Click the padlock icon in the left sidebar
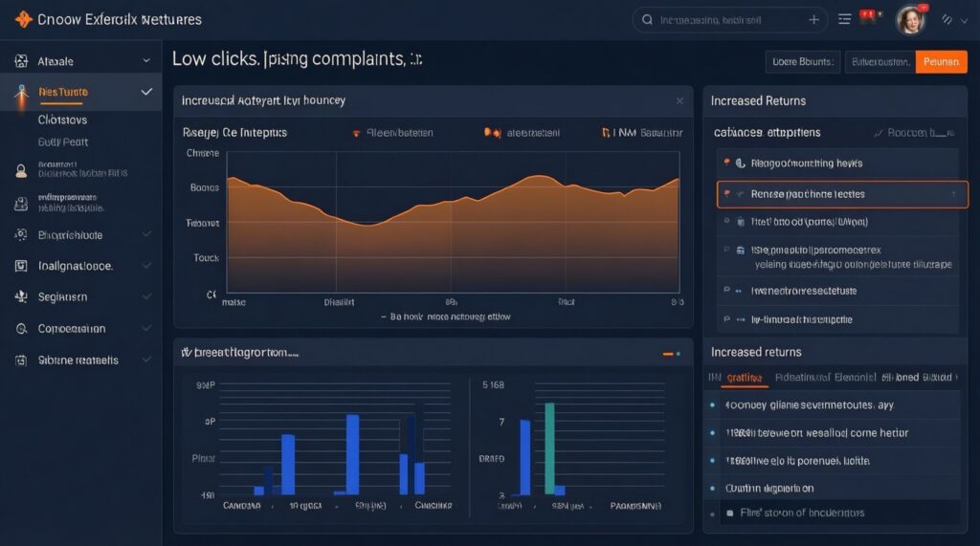The height and width of the screenshot is (546, 980). 21,204
